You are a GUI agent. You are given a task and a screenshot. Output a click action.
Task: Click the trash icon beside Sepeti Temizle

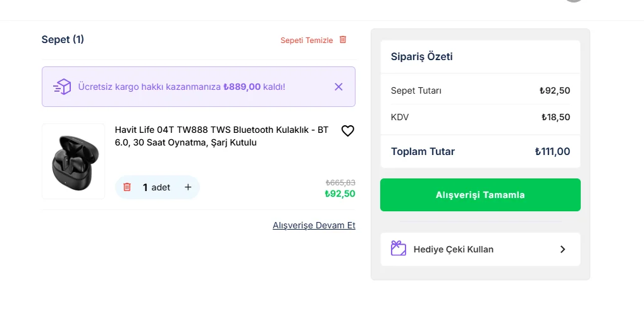343,40
